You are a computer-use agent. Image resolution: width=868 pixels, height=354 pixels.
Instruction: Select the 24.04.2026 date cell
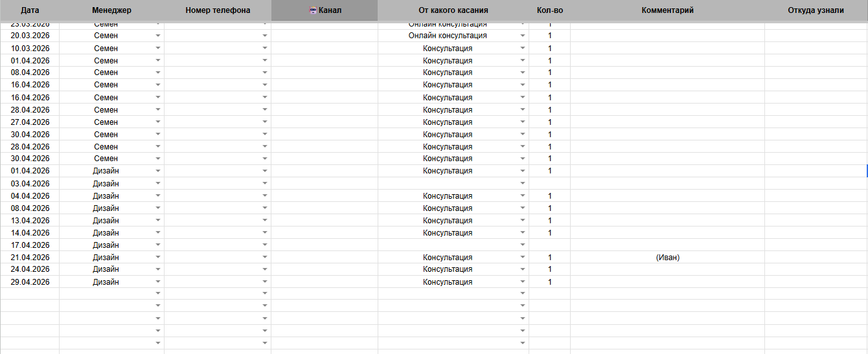[30, 269]
